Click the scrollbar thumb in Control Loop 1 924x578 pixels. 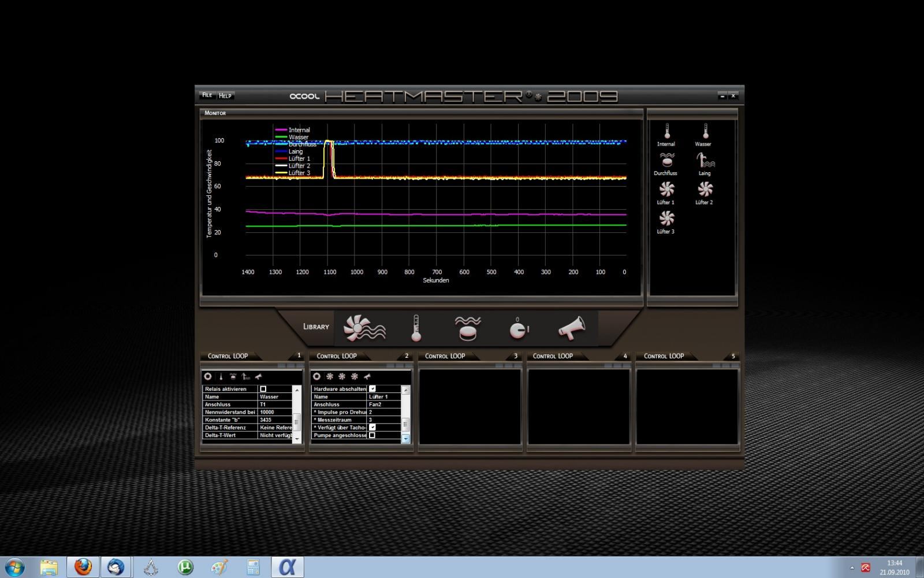pos(297,422)
